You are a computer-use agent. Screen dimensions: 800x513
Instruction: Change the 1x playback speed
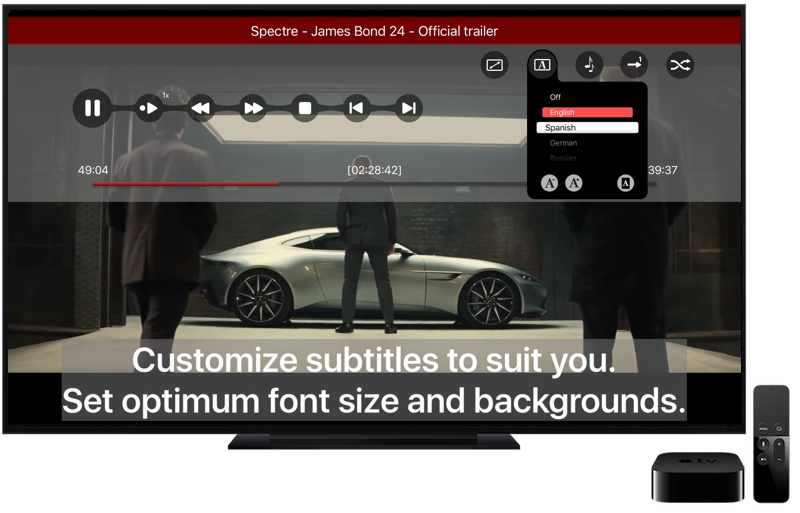149,108
